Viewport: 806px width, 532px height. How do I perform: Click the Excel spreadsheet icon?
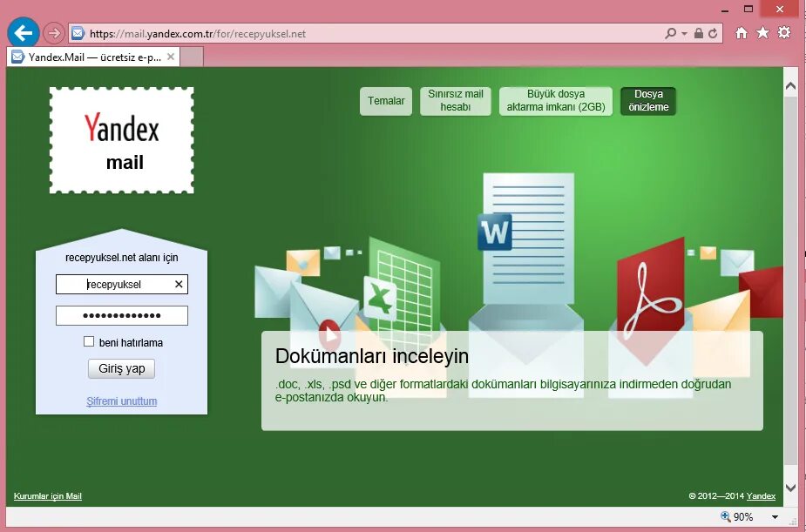(380, 298)
